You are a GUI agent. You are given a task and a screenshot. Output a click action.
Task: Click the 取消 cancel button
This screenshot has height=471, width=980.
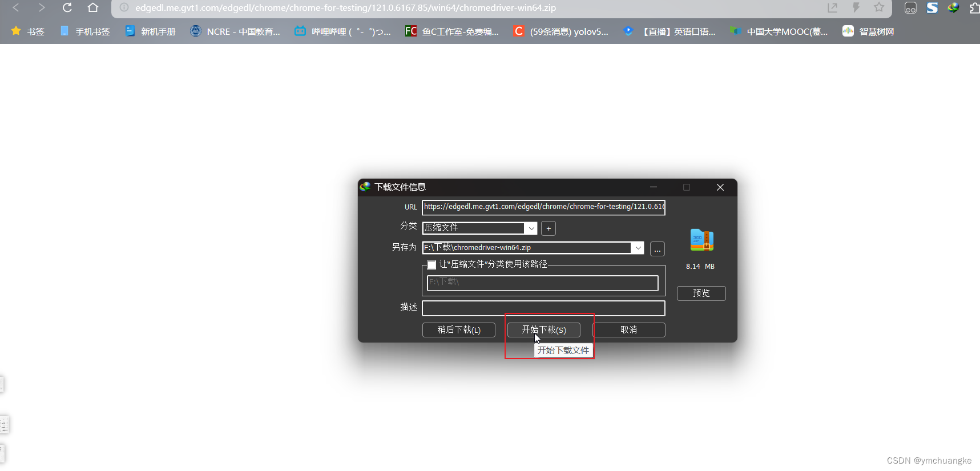pyautogui.click(x=629, y=330)
